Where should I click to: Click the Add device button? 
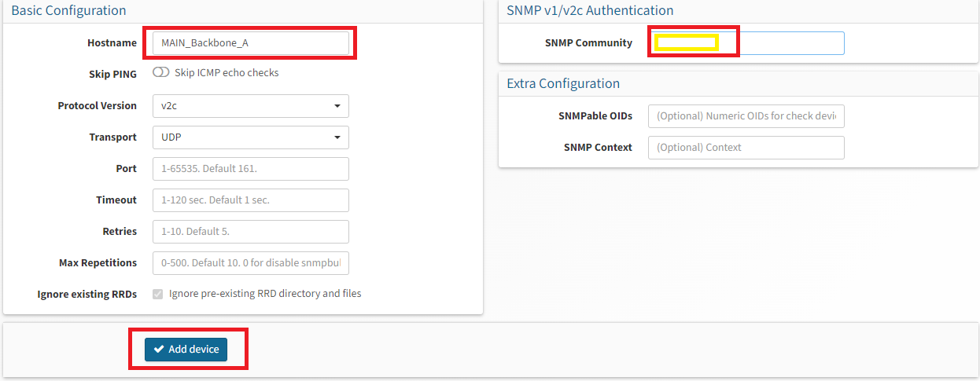[x=186, y=349]
